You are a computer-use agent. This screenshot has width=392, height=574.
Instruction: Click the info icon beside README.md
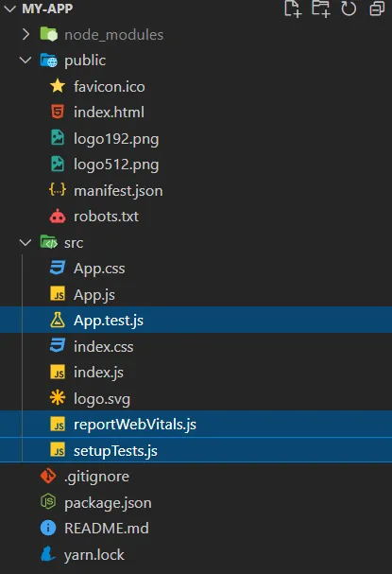tap(48, 528)
